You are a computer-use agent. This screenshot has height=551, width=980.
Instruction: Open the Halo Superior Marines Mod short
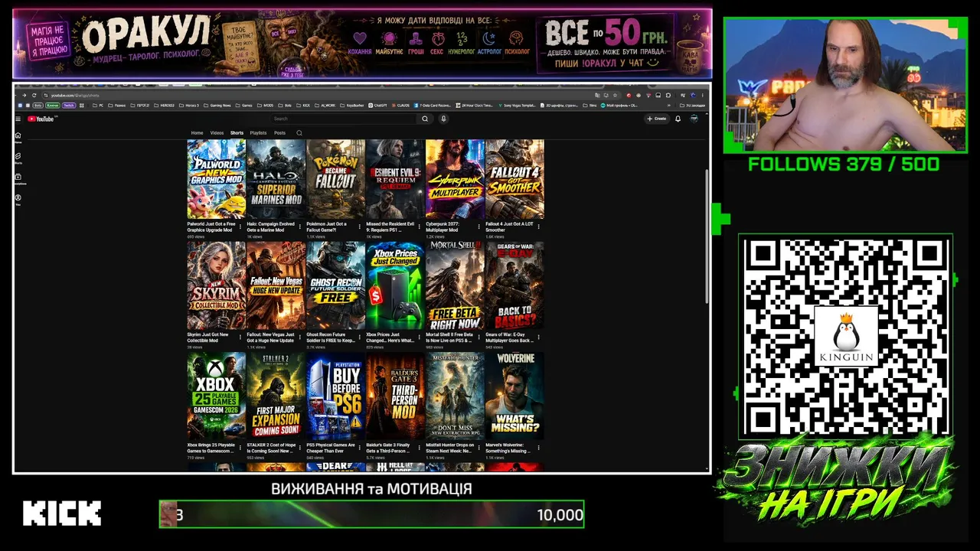point(276,179)
